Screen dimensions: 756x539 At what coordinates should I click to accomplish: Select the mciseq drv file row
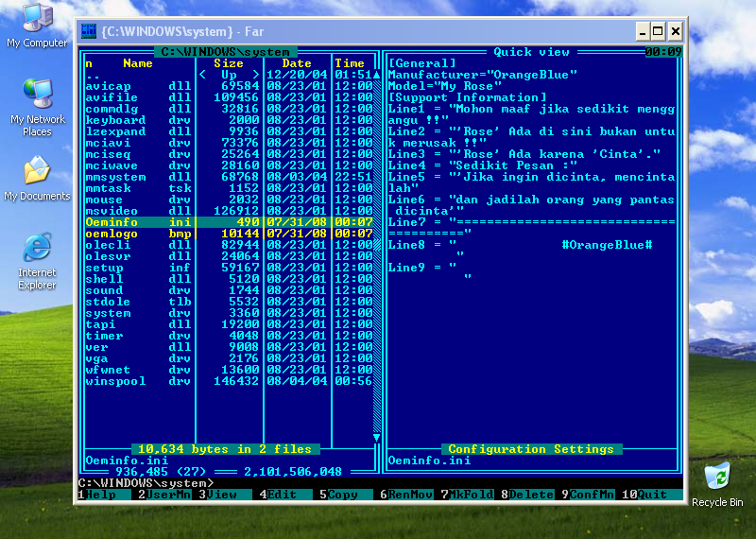coord(229,154)
